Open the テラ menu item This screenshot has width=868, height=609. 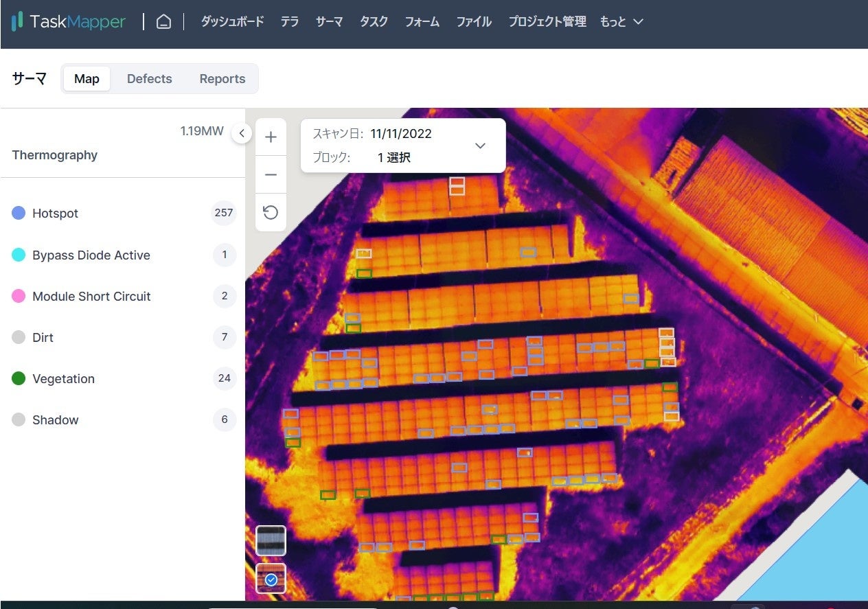point(290,22)
